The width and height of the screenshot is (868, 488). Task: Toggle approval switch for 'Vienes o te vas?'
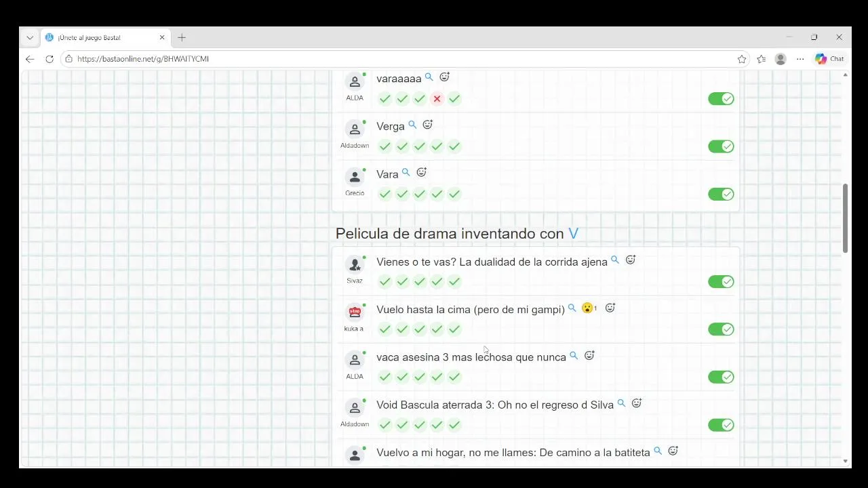[721, 281]
